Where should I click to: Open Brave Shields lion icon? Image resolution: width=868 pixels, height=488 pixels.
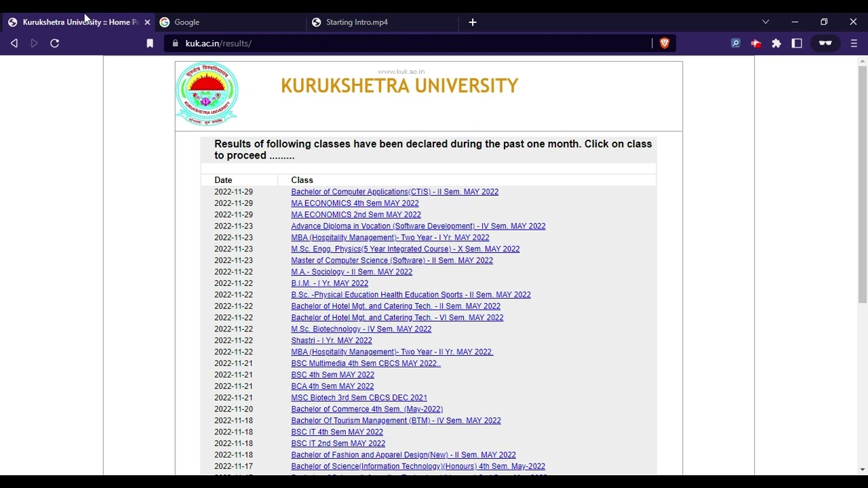click(665, 43)
